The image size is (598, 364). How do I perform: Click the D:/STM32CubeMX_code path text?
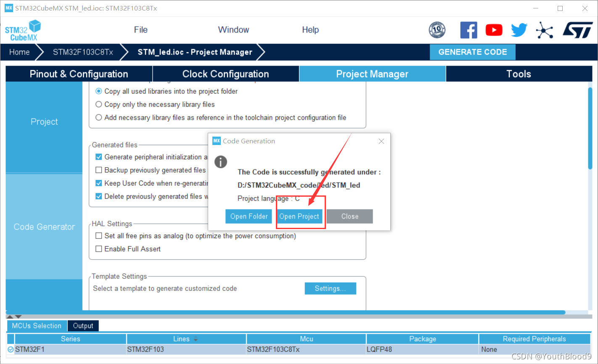point(299,185)
